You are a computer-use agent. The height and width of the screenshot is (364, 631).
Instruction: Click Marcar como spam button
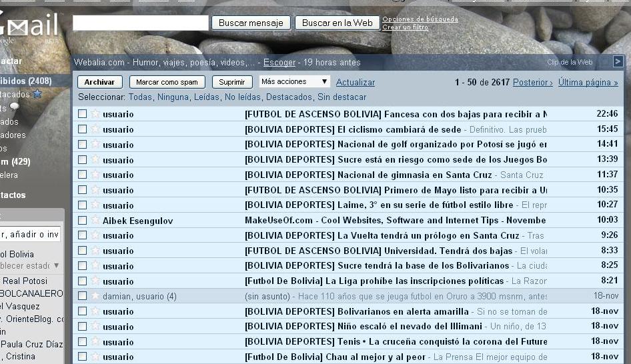167,82
